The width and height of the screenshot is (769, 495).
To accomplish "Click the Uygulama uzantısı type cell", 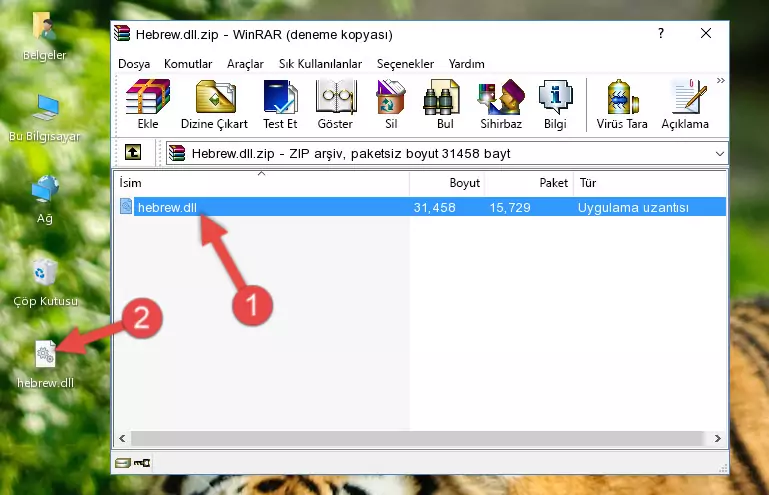I will [633, 208].
